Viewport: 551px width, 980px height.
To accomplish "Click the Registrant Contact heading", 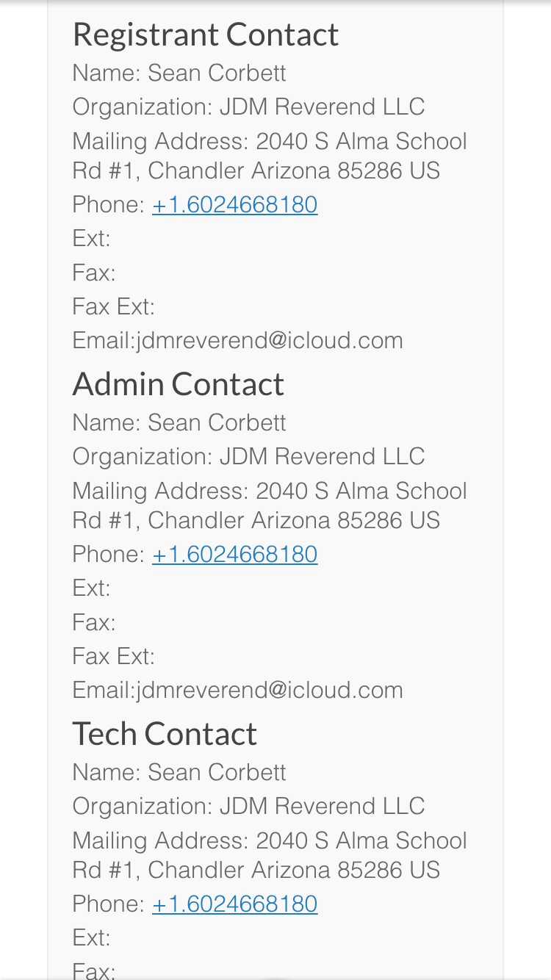I will coord(206,35).
